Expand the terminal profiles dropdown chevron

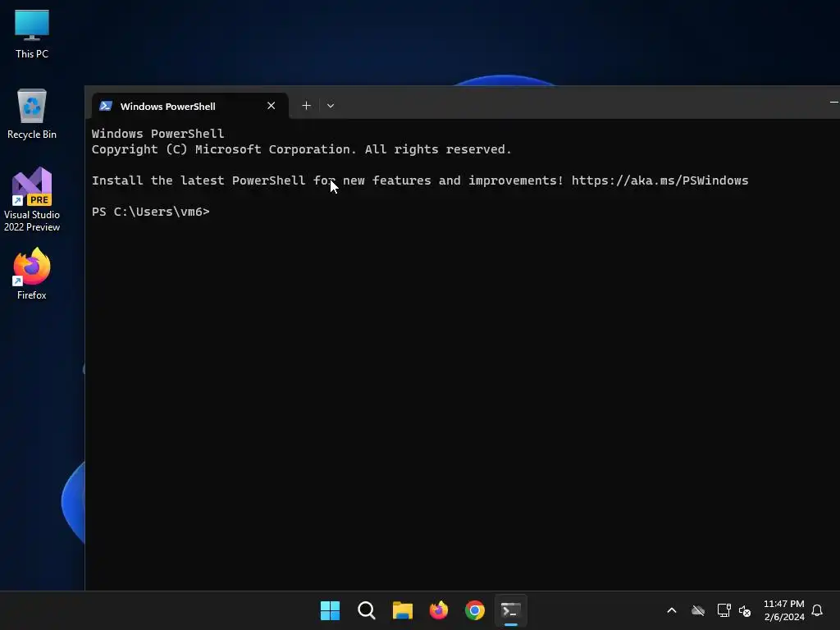331,106
